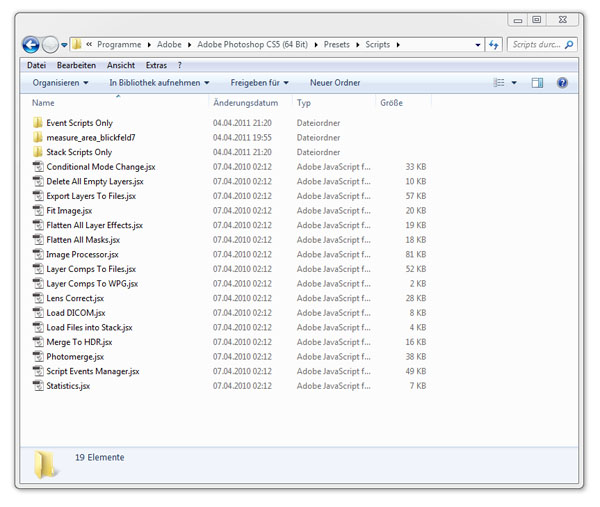Image resolution: width=600 pixels, height=507 pixels.
Task: Click the refresh icon beside address bar
Action: coord(494,45)
